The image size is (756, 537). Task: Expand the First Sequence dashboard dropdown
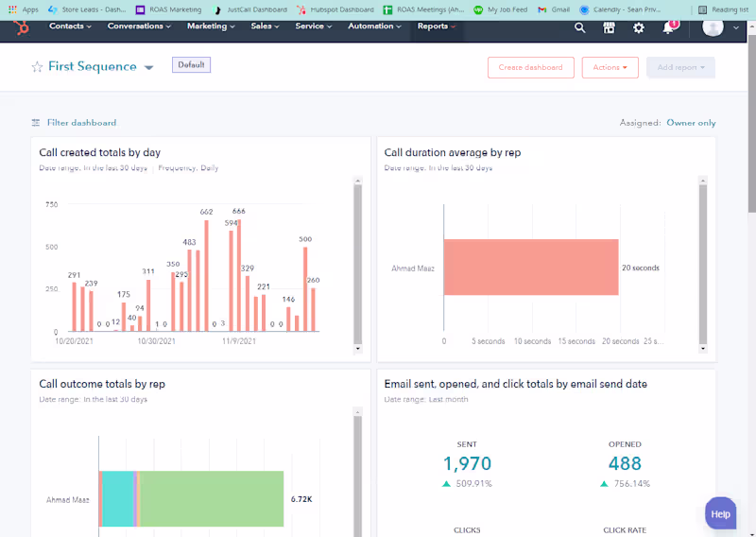(x=149, y=67)
